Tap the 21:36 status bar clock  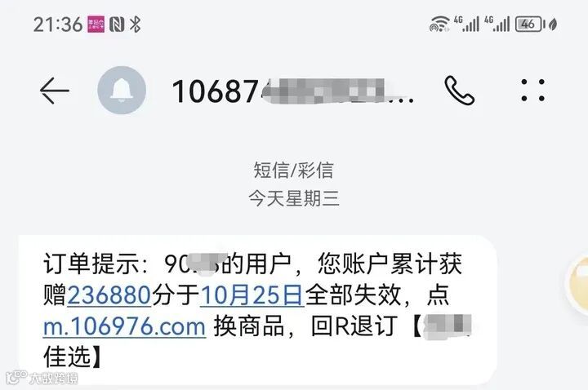[x=58, y=24]
